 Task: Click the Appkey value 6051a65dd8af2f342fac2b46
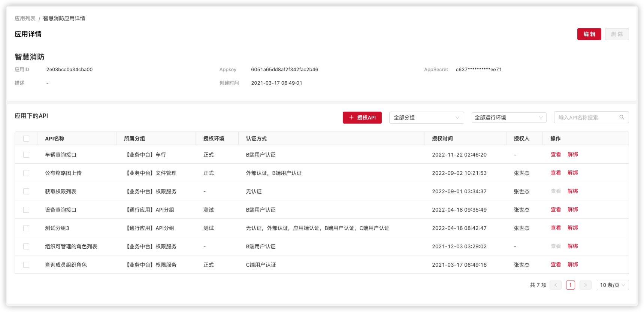(285, 69)
